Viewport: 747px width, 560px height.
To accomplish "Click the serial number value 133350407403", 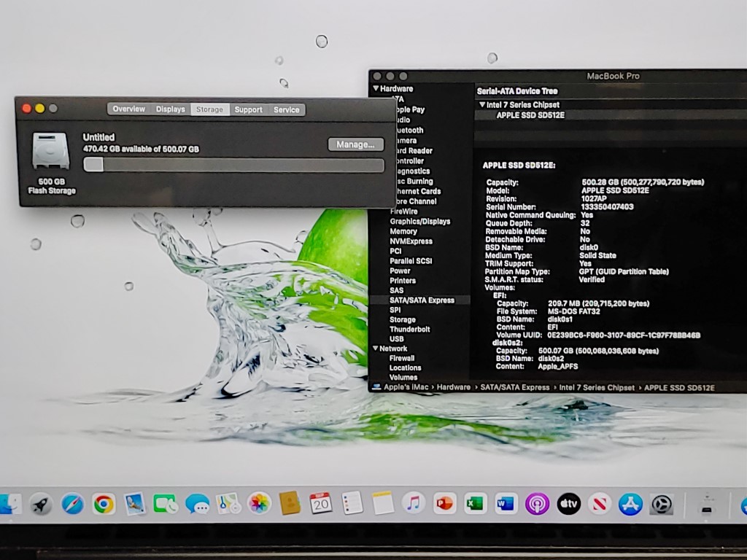I will 607,206.
